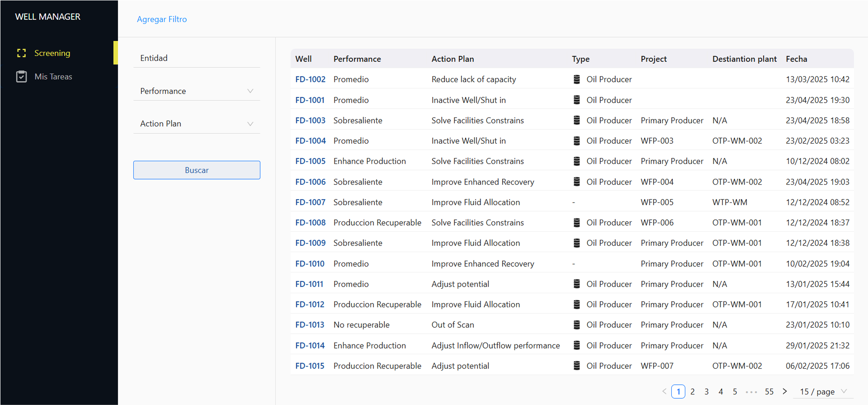Open well FD-1002 link

(x=310, y=79)
